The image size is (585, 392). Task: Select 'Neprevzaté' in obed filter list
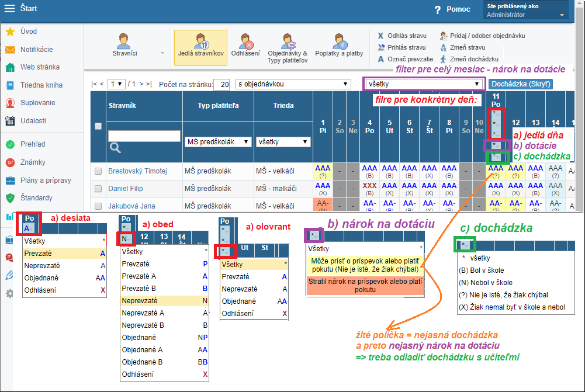(x=165, y=301)
